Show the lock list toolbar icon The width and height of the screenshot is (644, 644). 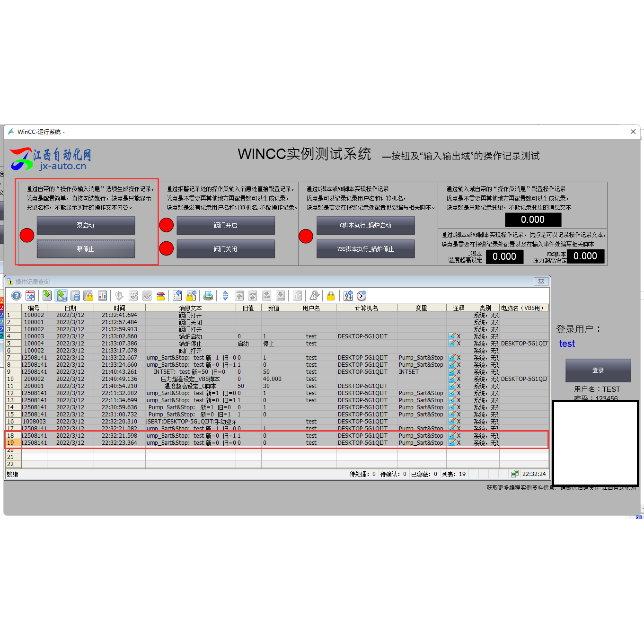[x=88, y=296]
